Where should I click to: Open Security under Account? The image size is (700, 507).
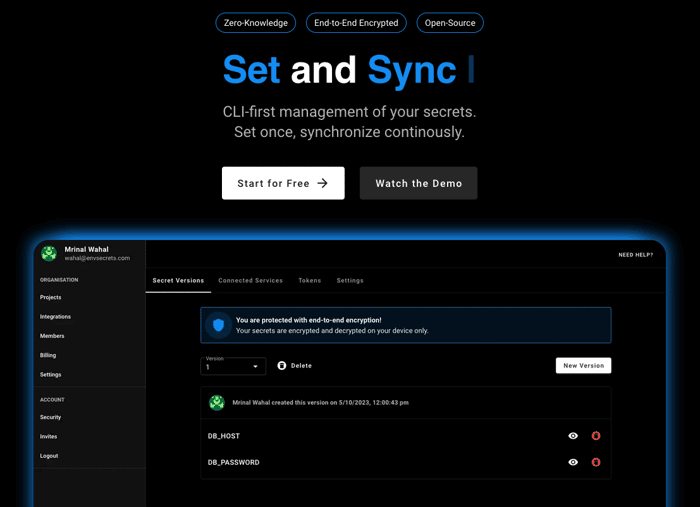point(50,417)
